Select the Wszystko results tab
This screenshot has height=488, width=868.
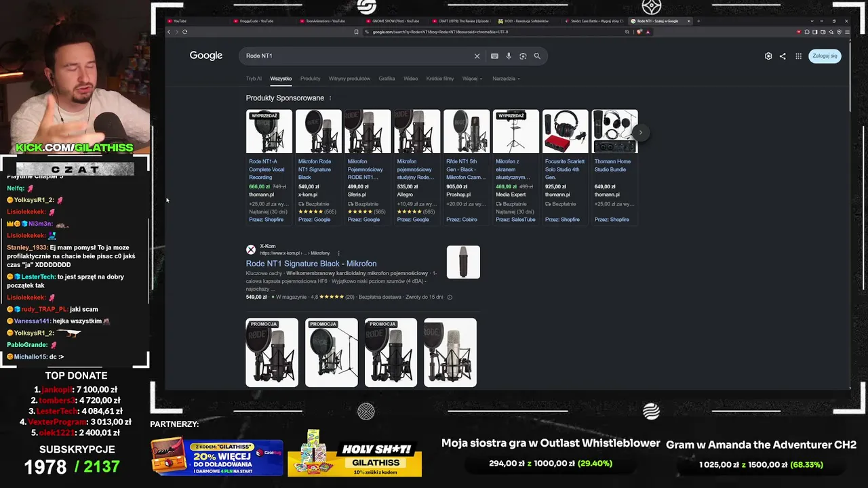click(281, 79)
